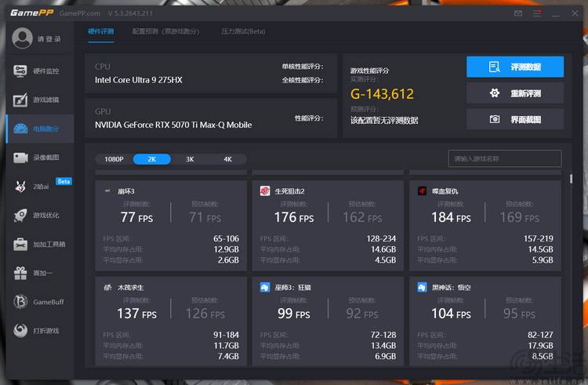
Task: Open 录像截图 camera recording icon
Action: [x=20, y=158]
